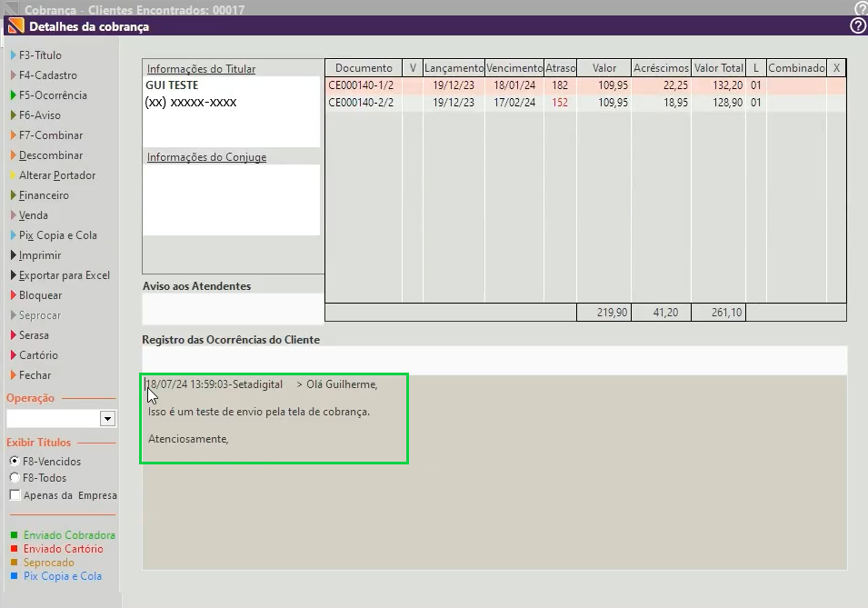Screen dimensions: 868x608
Task: Click the yellow arrow icon beside Alterar Portador
Action: click(x=14, y=175)
